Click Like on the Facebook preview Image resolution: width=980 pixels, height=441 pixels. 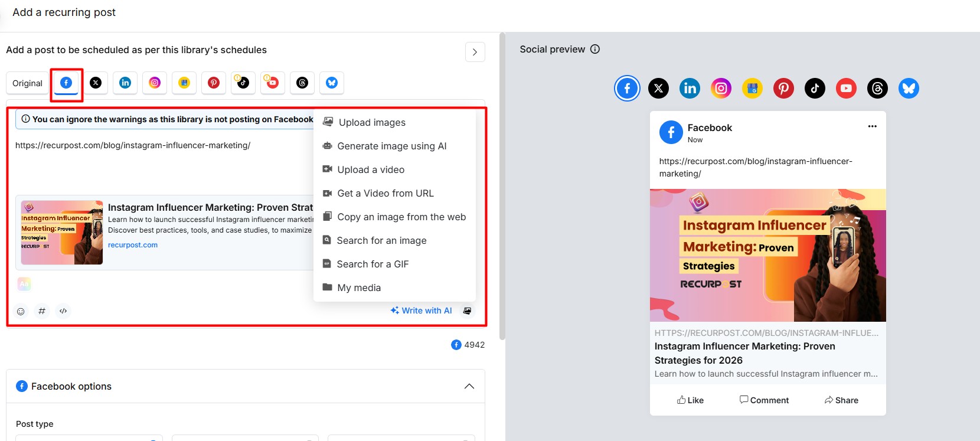690,400
